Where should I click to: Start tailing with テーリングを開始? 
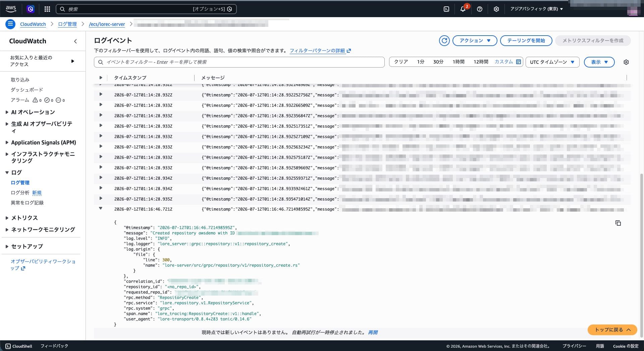tap(526, 41)
